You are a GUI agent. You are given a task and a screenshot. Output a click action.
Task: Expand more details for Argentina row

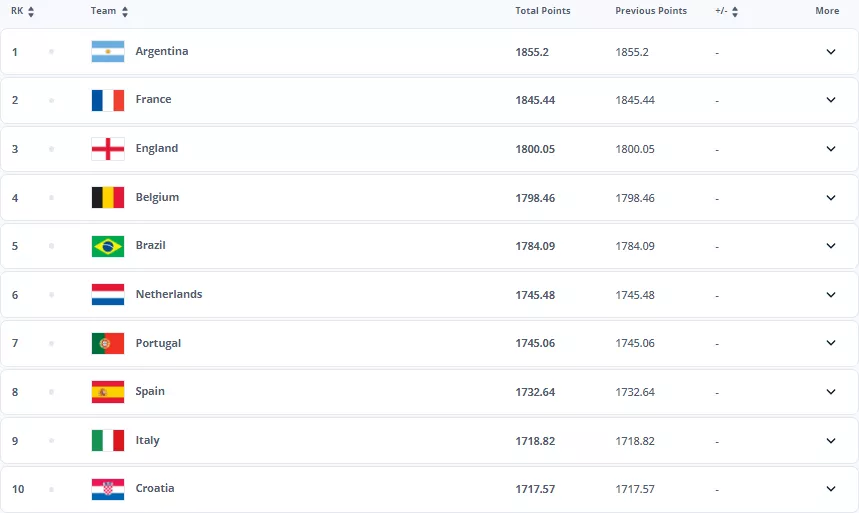[x=830, y=51]
